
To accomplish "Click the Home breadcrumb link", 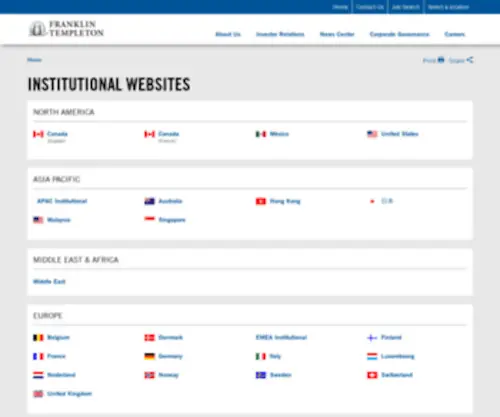I will tap(34, 60).
